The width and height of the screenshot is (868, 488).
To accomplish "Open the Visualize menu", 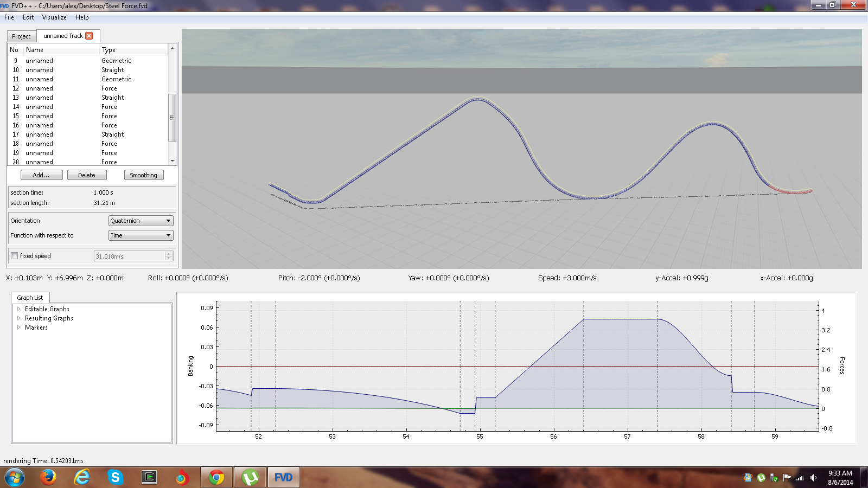I will point(54,17).
